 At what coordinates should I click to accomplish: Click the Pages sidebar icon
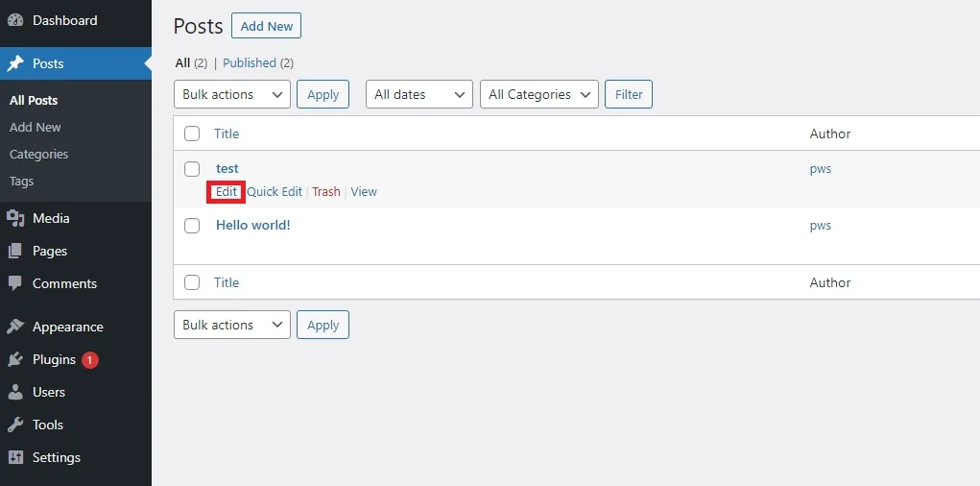click(15, 251)
